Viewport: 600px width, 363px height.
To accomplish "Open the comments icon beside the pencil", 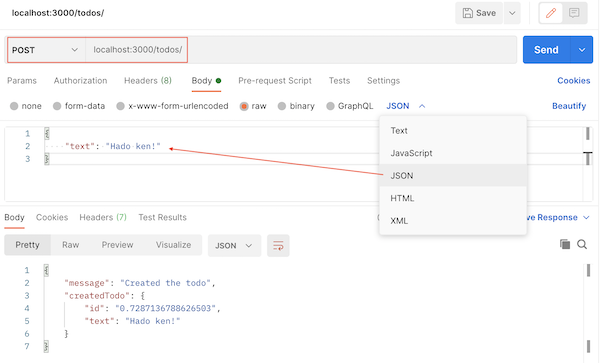I will pos(574,13).
